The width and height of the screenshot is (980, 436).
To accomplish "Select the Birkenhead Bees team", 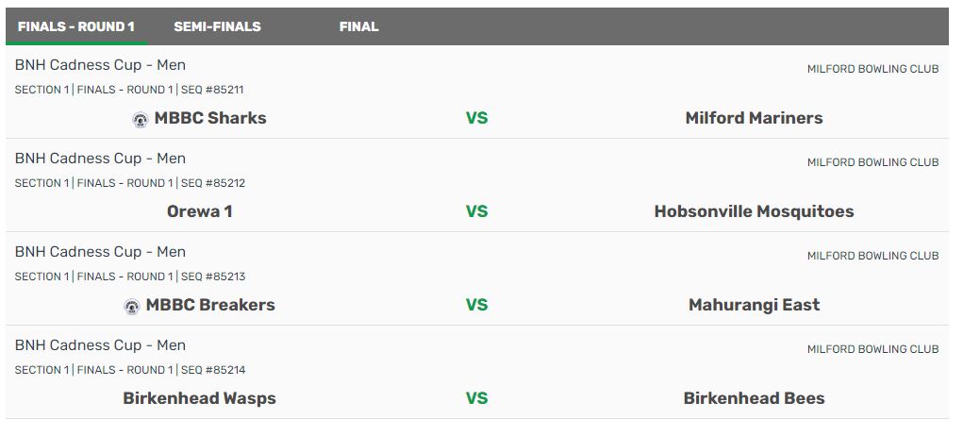I will click(x=754, y=398).
